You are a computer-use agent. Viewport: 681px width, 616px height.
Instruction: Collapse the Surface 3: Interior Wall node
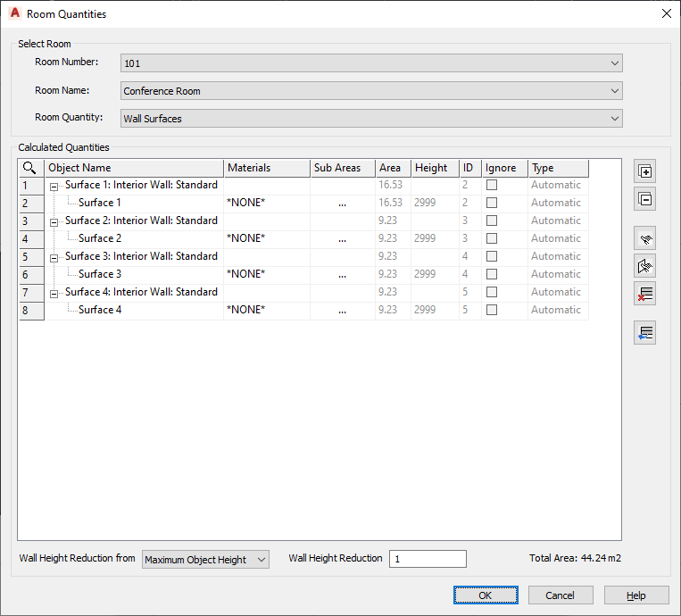point(54,258)
